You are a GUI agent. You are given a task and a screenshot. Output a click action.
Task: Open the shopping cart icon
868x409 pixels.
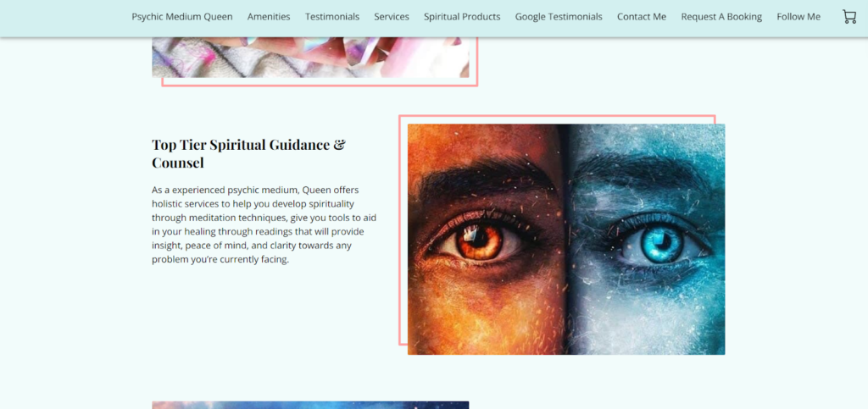pos(849,17)
